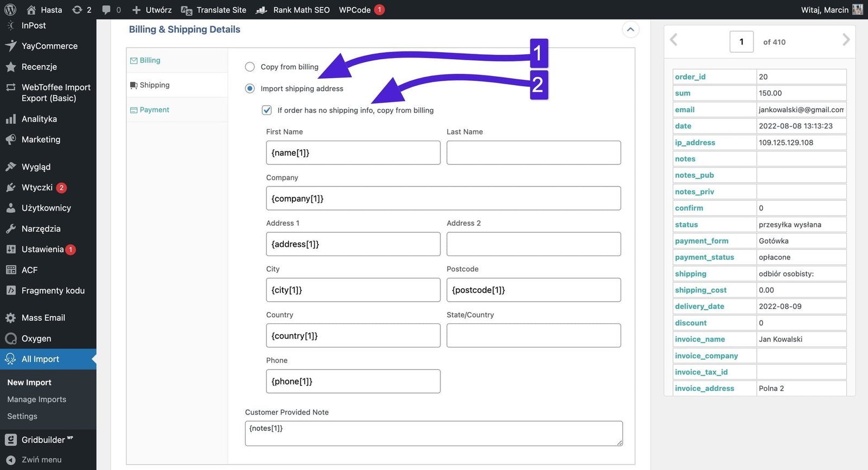Select Copy from billing radio button
Image resolution: width=868 pixels, height=470 pixels.
[x=250, y=67]
